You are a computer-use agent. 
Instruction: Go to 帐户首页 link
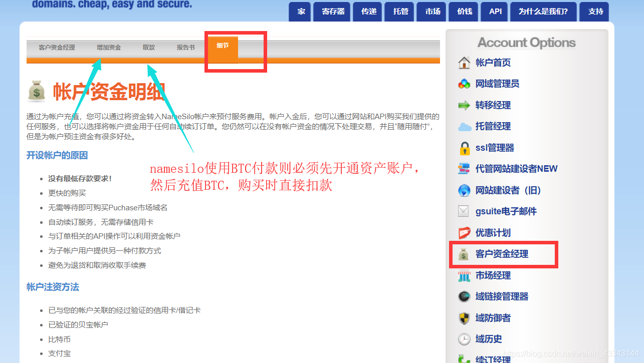493,63
